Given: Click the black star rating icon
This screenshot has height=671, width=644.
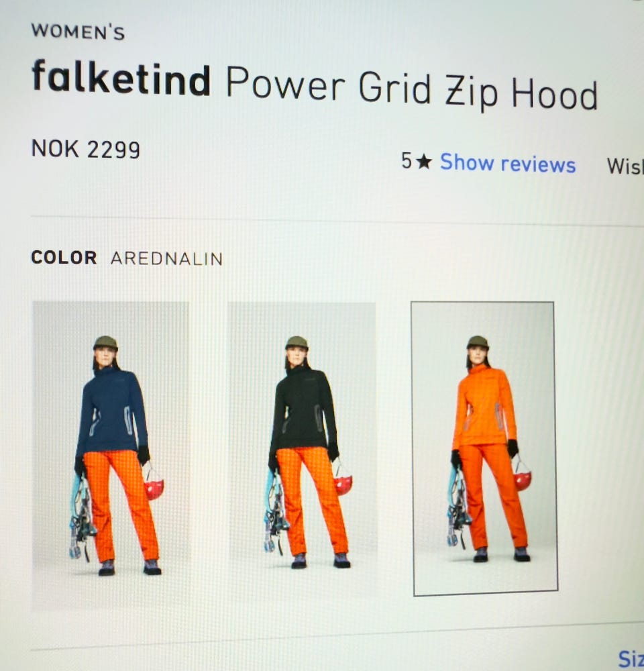Looking at the screenshot, I should (423, 162).
